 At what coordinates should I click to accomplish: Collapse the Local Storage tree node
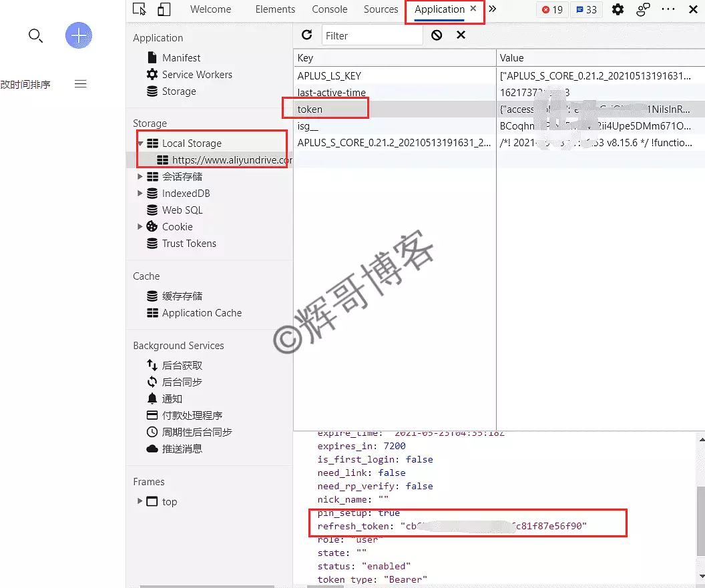point(140,143)
